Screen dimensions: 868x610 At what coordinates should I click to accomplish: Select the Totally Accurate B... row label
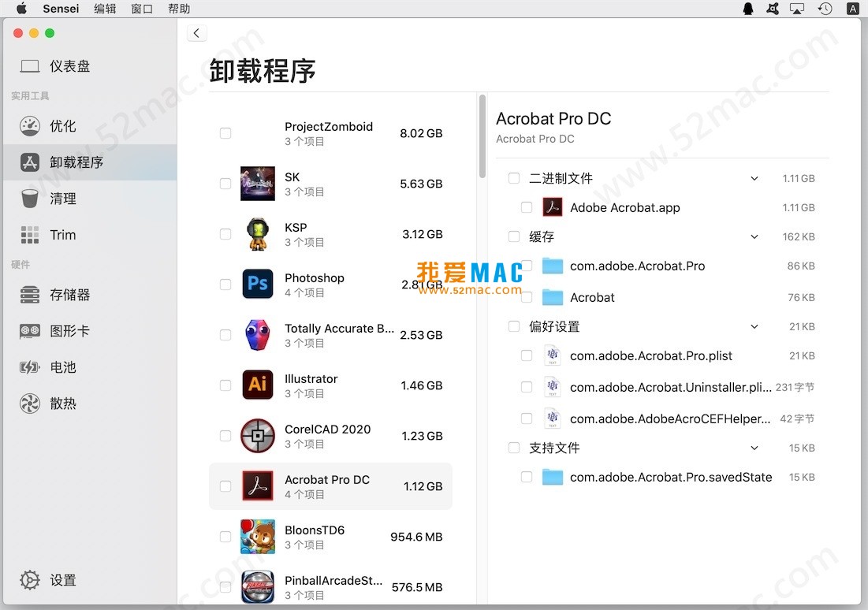[339, 328]
